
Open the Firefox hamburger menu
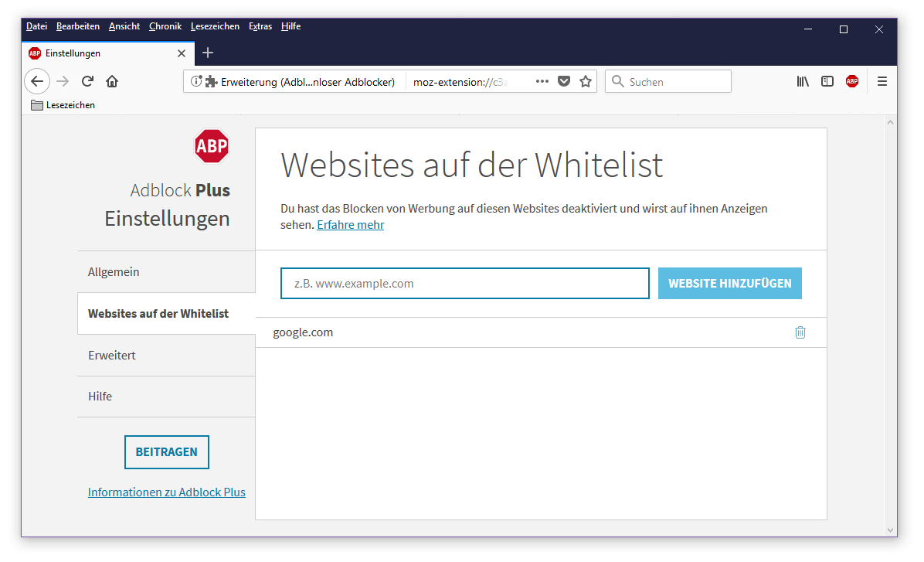point(882,81)
